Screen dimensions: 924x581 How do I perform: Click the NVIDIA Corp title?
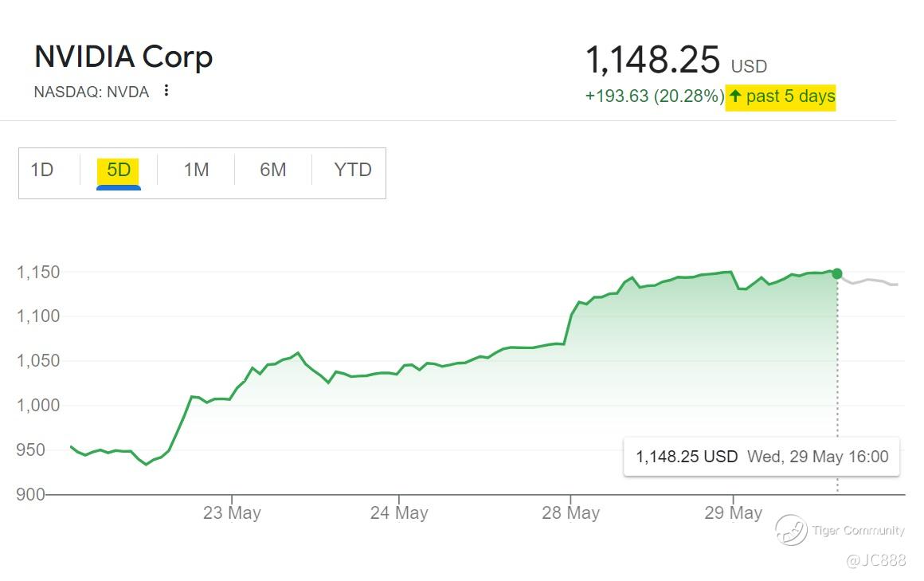coord(123,57)
